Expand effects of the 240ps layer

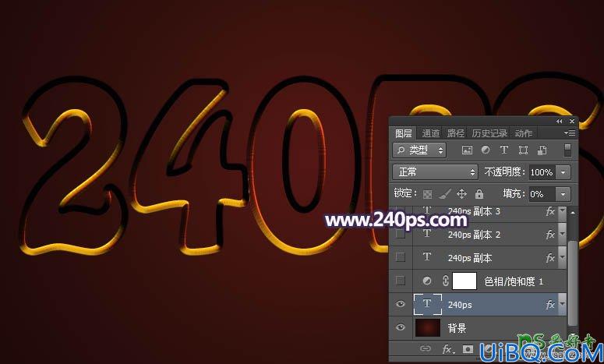coord(563,304)
